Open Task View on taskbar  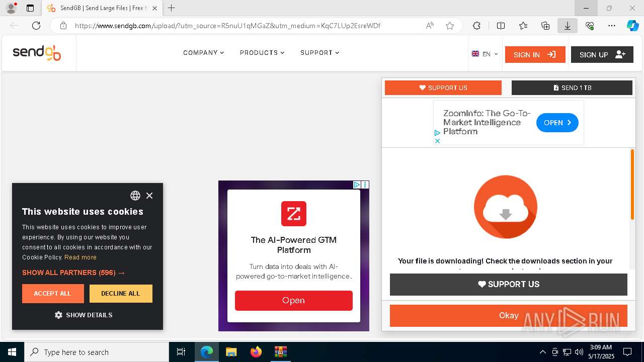[181, 352]
